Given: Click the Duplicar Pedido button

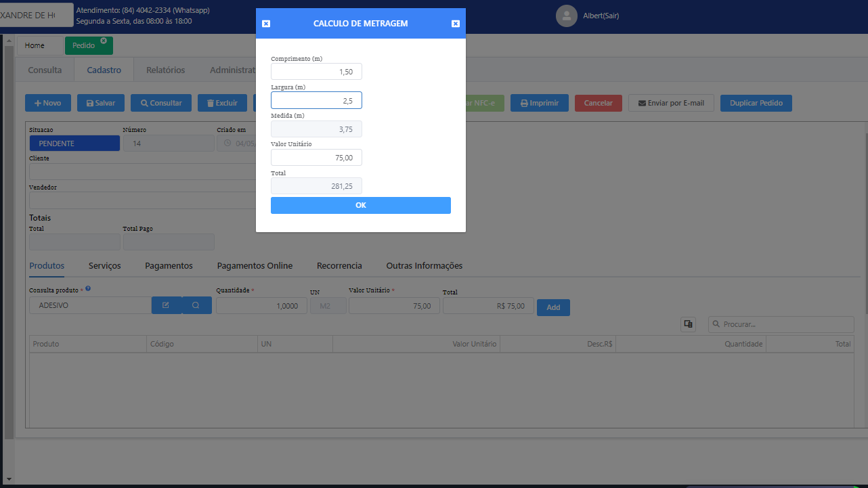Looking at the screenshot, I should click(756, 104).
